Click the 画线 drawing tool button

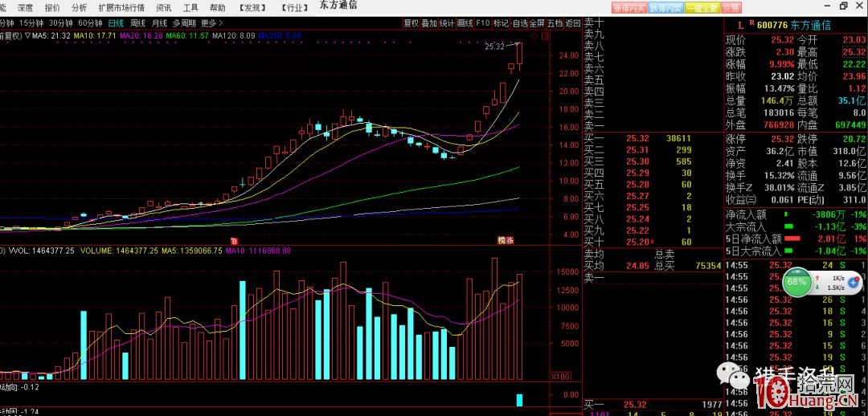465,23
